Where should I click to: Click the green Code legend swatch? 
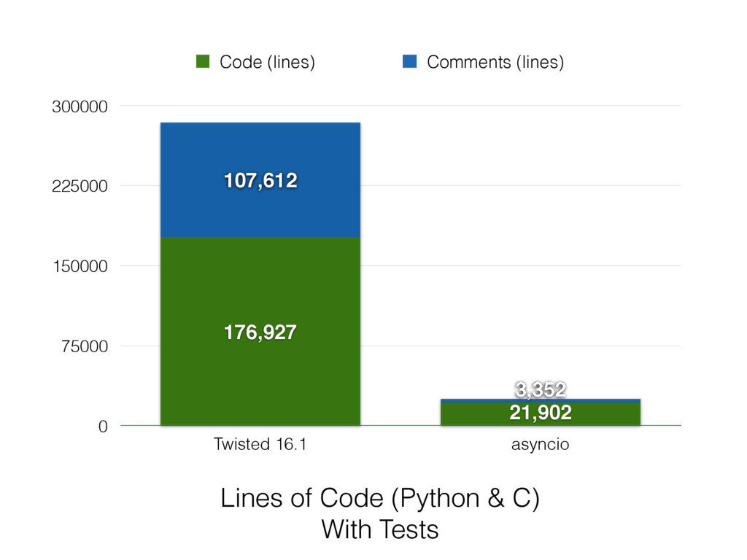pos(203,61)
